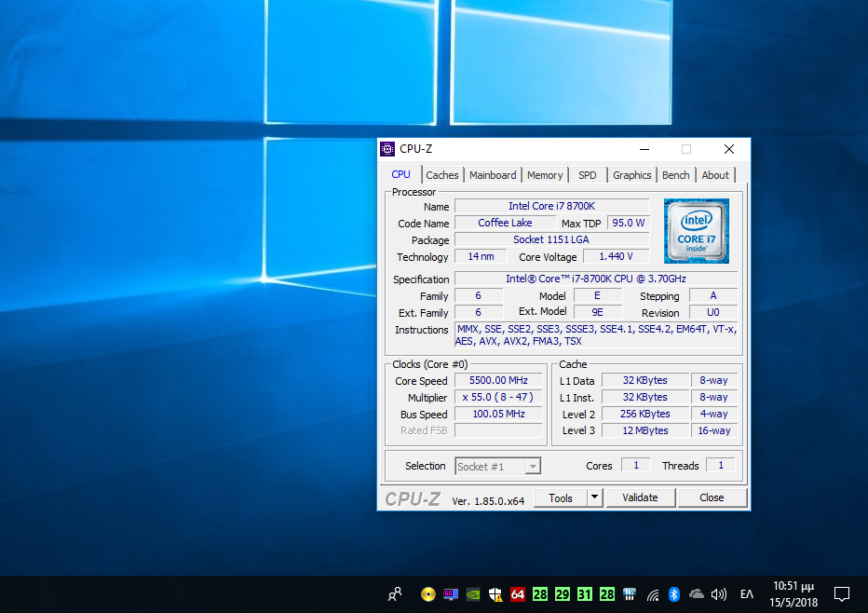The image size is (868, 613).
Task: Open the Wi-Fi network tray icon
Action: [x=653, y=594]
